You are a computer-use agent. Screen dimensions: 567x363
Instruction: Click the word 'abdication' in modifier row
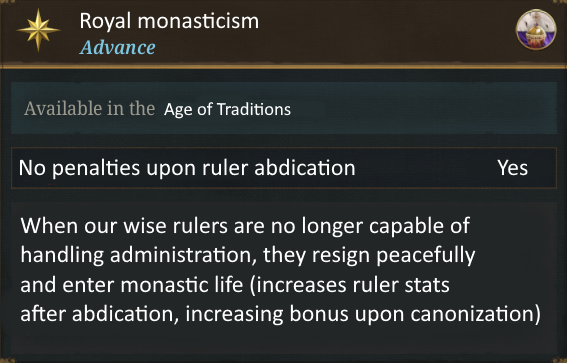(305, 168)
